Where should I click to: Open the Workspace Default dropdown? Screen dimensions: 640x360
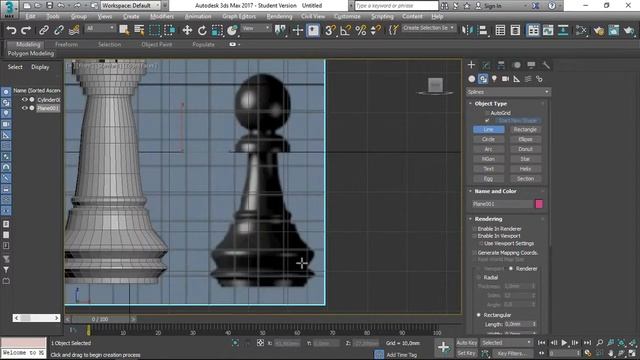[x=131, y=6]
